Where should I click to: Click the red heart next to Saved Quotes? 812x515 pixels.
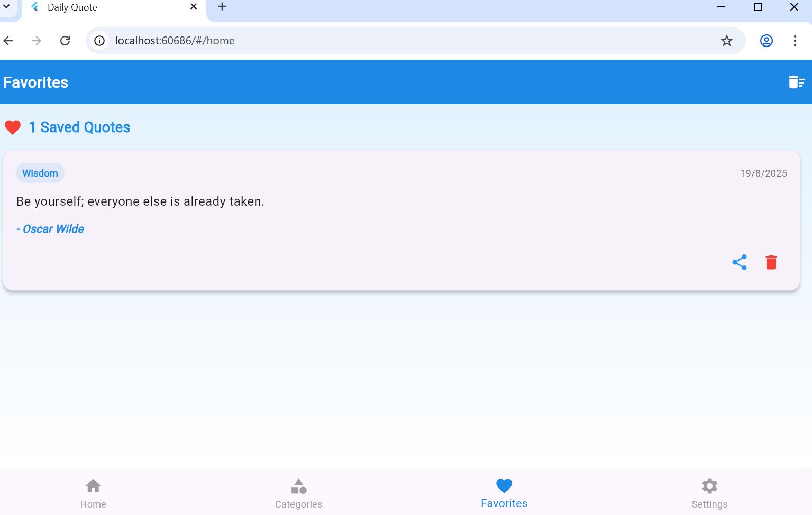(x=12, y=127)
